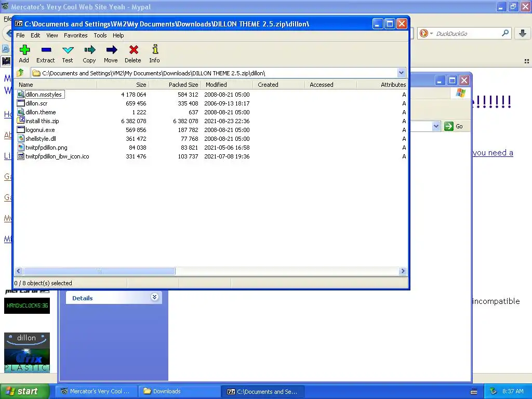Click the scroll right arrow of the file list
Screen dimensions: 532x399
coord(403,271)
